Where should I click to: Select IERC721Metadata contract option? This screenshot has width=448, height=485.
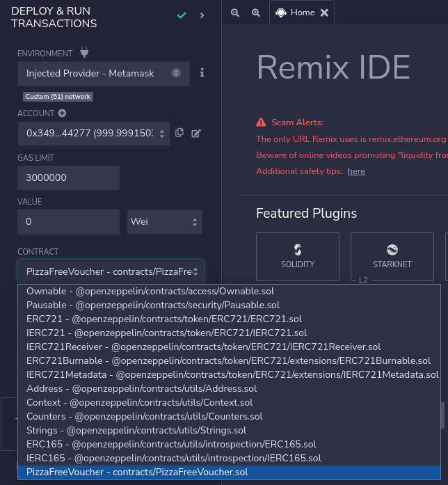(x=229, y=374)
